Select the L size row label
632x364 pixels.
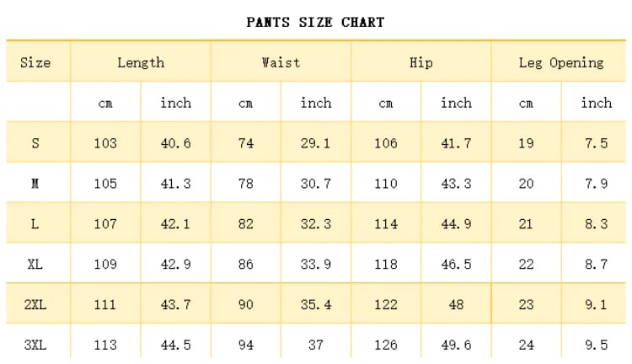click(35, 224)
